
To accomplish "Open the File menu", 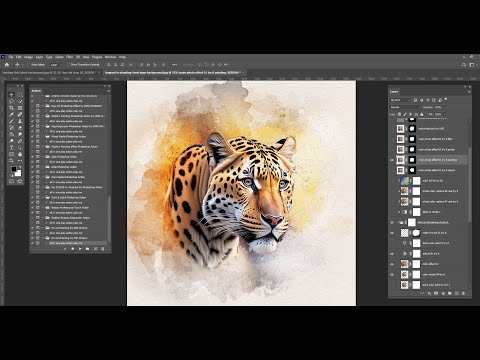I will (11, 57).
